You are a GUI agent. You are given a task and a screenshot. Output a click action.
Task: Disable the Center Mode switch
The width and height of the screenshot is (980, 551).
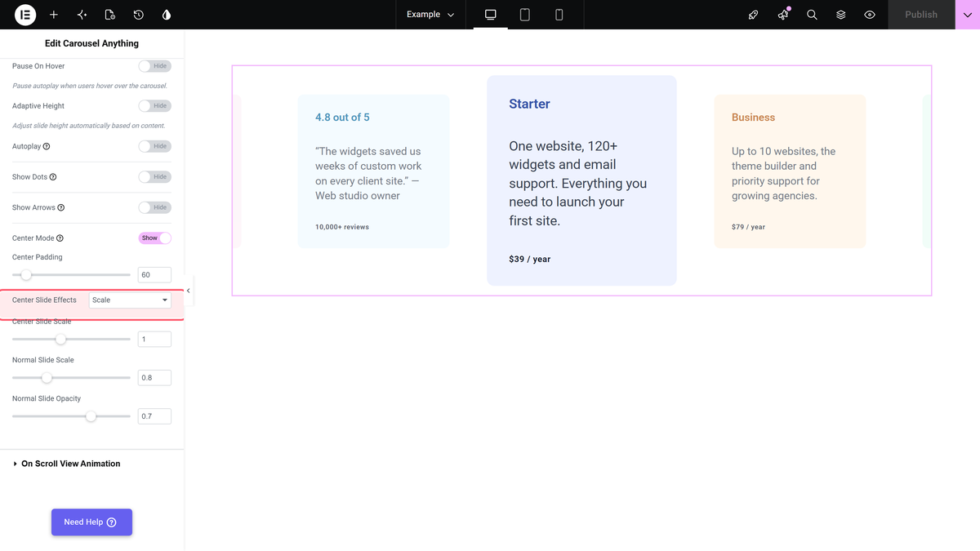point(155,238)
